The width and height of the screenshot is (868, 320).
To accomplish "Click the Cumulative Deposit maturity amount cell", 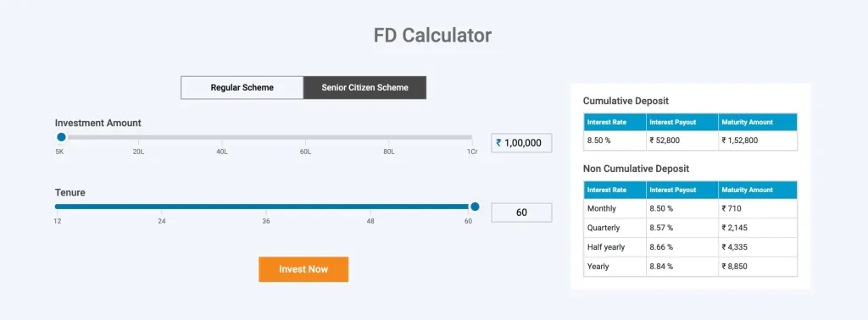I will (757, 141).
